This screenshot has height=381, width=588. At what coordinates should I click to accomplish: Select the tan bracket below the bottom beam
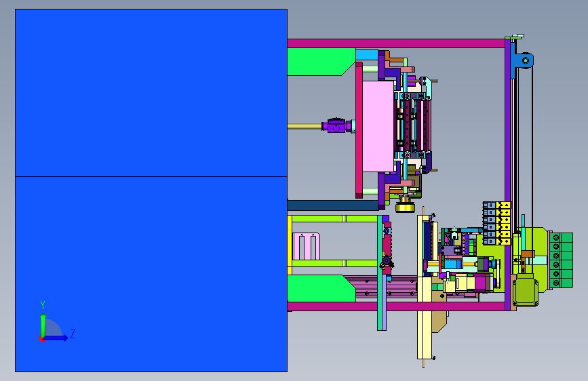439,321
